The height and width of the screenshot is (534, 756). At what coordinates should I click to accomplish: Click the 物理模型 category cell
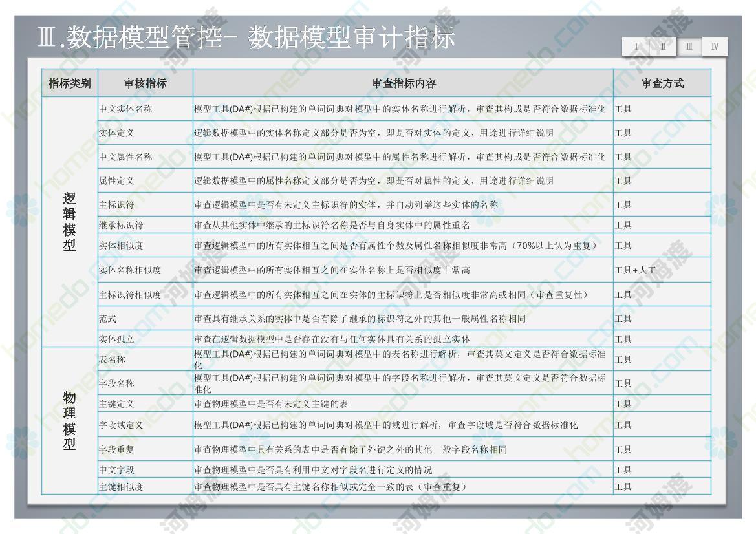click(x=69, y=421)
